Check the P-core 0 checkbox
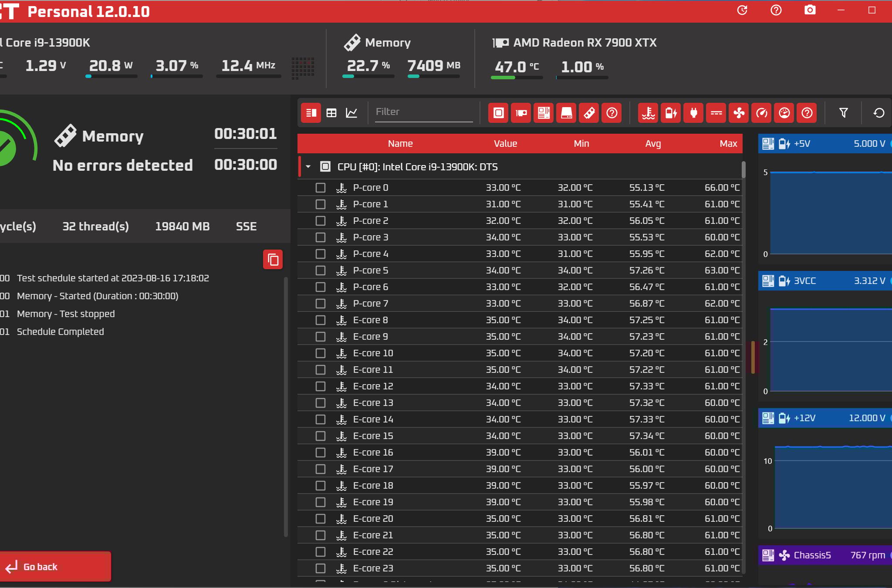 tap(321, 188)
